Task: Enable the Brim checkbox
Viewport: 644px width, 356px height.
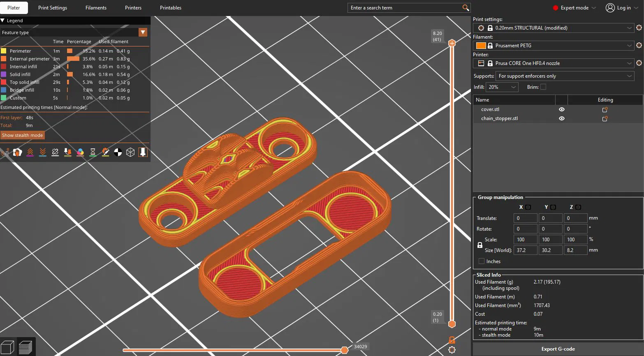Action: coord(543,87)
